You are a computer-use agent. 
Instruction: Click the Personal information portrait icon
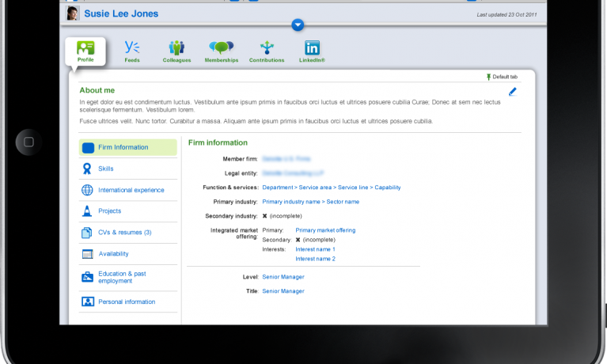(x=88, y=301)
